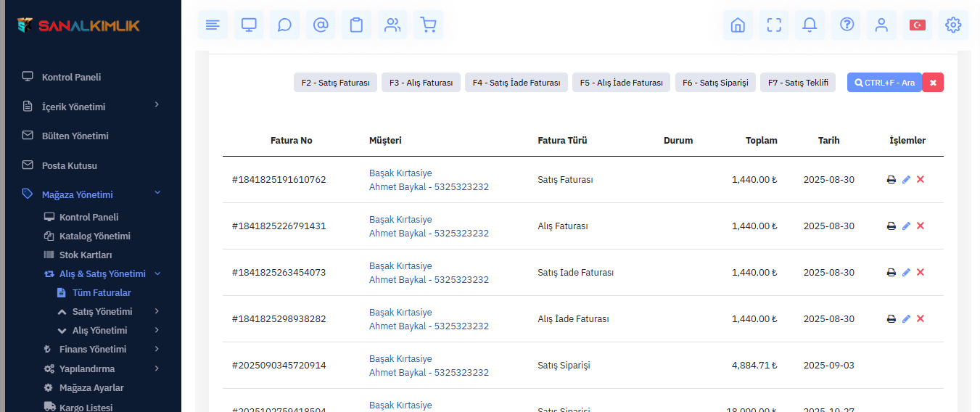This screenshot has width=980, height=412.
Task: Print the first Satış Faturası invoice
Action: (x=891, y=180)
